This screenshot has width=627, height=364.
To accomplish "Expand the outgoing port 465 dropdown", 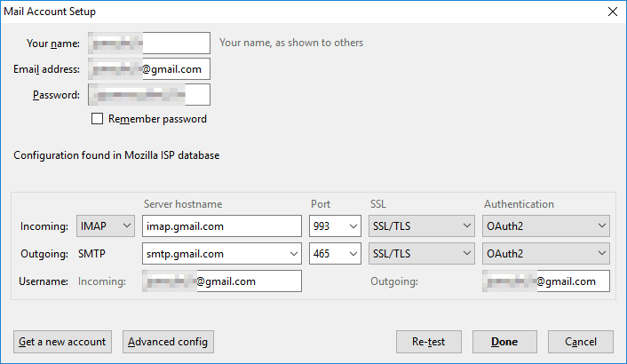I will (x=335, y=254).
